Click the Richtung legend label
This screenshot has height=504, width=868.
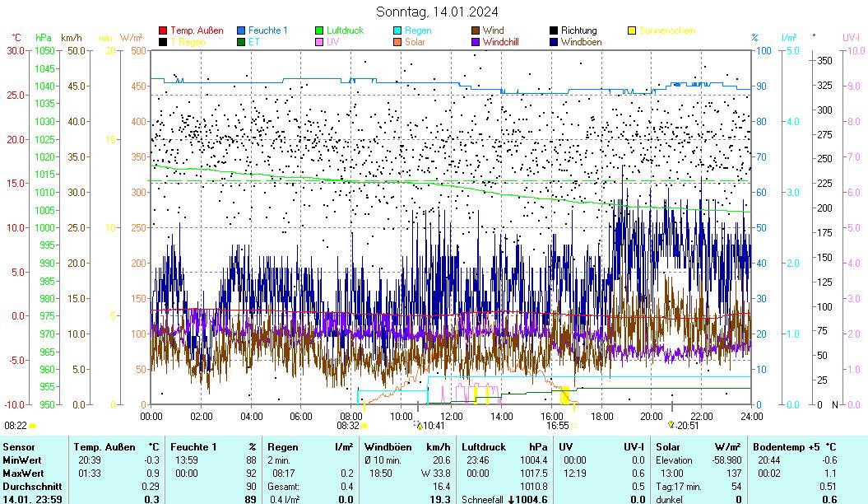coord(578,30)
